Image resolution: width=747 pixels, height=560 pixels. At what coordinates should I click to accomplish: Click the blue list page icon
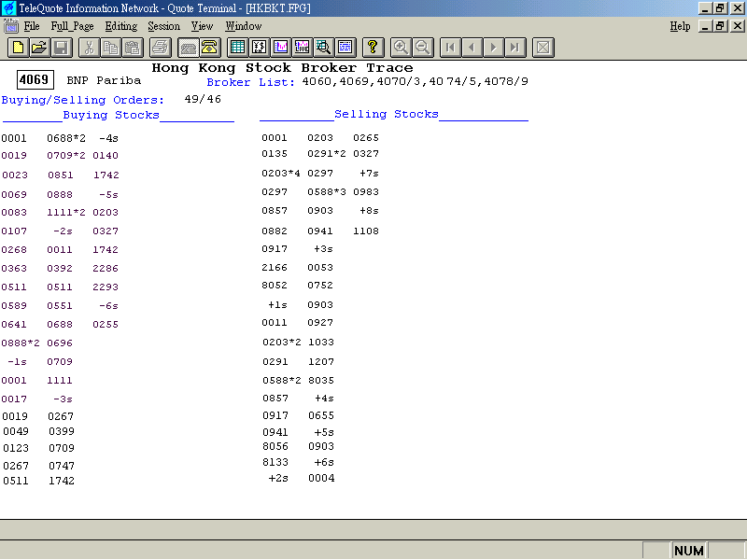pos(345,48)
